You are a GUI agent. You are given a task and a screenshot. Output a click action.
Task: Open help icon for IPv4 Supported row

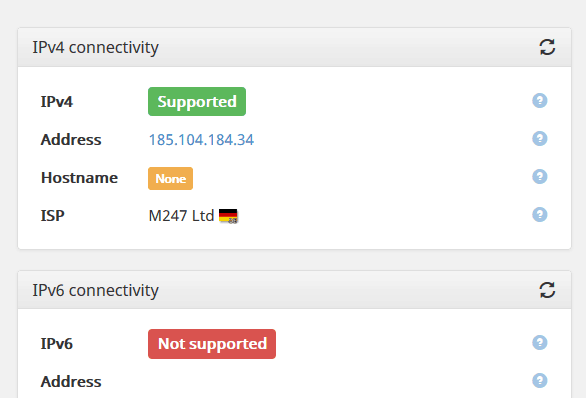(x=540, y=101)
